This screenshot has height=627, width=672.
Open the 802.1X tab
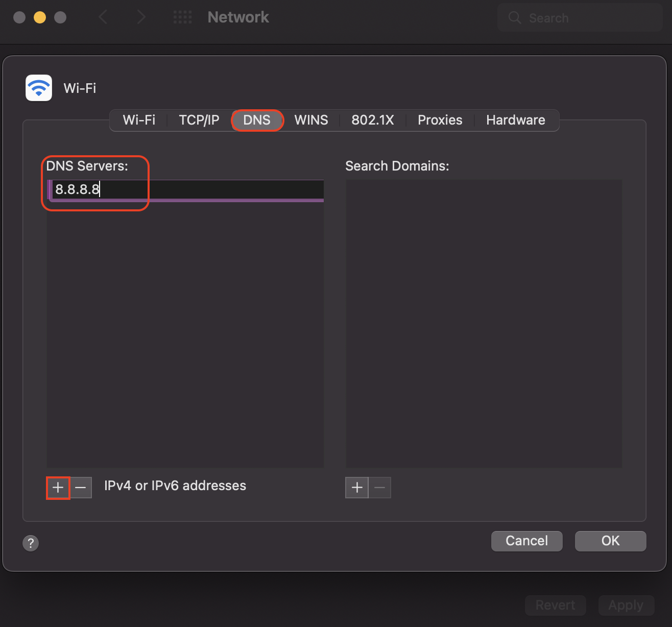tap(373, 120)
